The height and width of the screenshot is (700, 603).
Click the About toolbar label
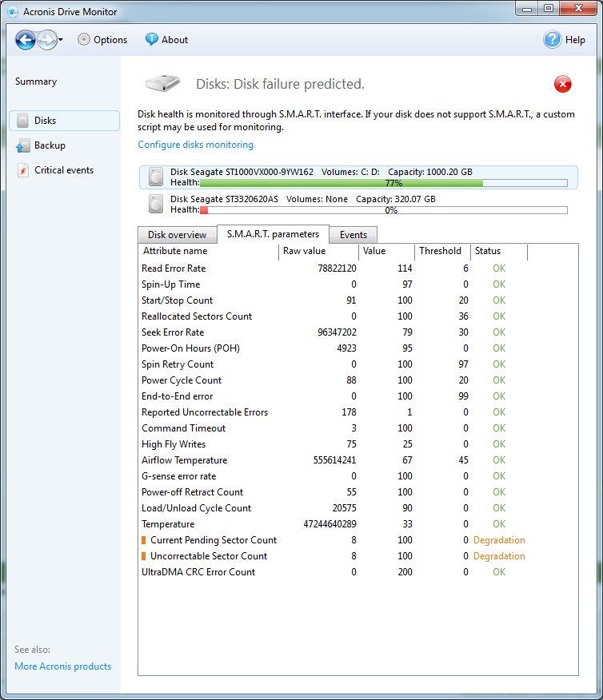click(x=174, y=40)
